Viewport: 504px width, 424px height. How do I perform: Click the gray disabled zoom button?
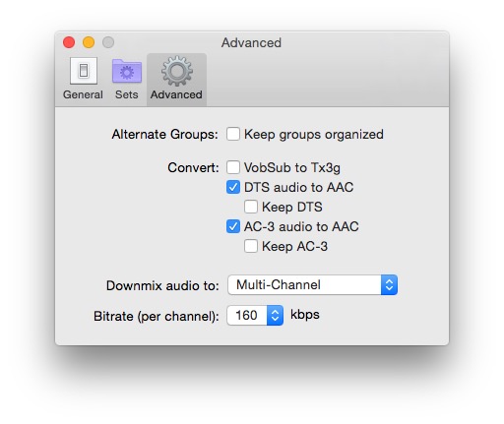tap(108, 42)
